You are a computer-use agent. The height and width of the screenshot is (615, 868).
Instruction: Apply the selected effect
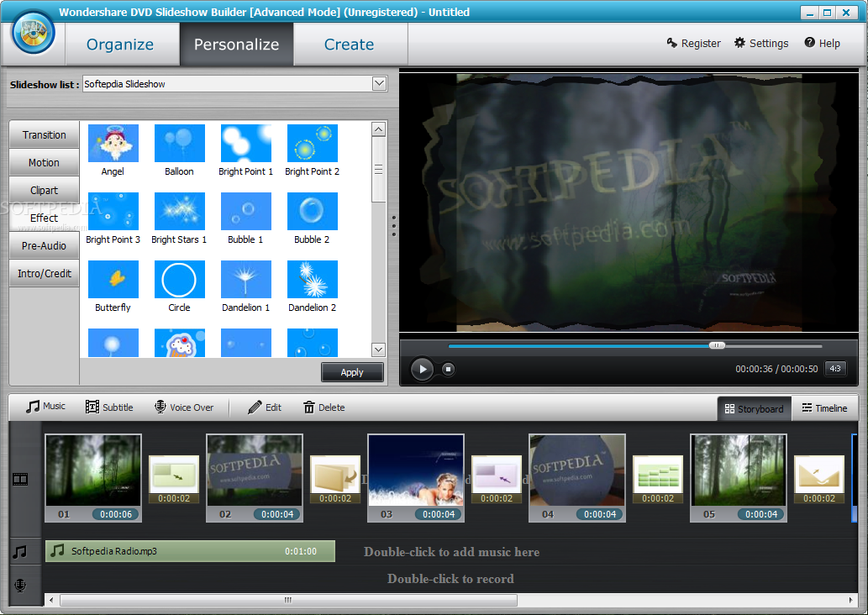click(352, 372)
